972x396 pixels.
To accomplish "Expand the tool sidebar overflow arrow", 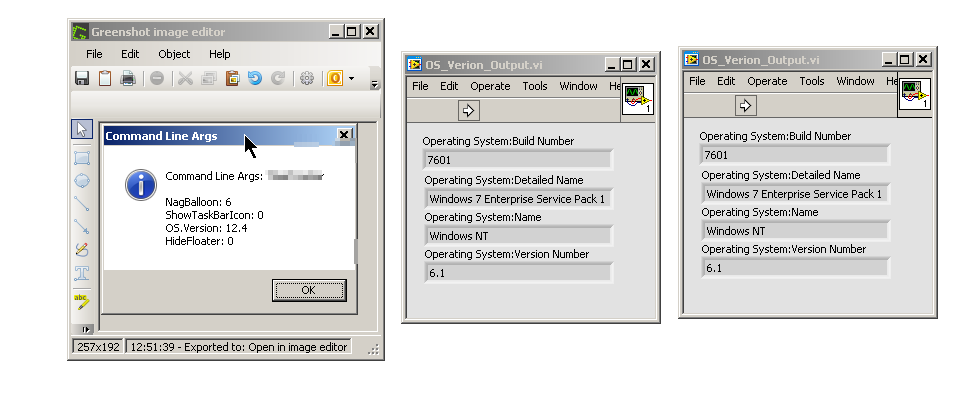I will 86,330.
